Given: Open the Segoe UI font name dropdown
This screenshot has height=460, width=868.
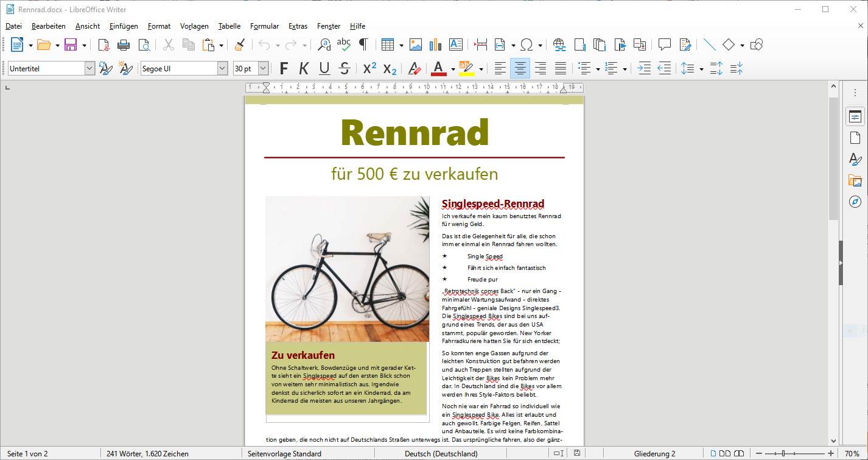Looking at the screenshot, I should coord(222,68).
